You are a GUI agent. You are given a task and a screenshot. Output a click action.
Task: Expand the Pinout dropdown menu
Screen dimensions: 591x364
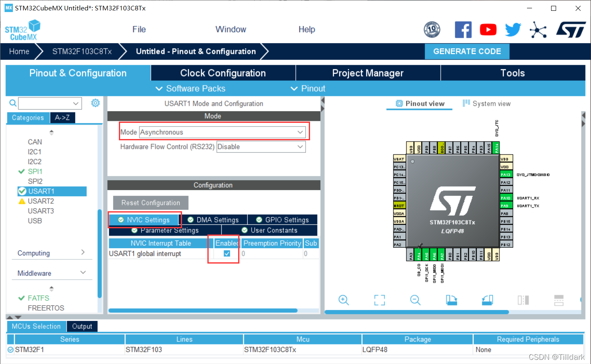[x=308, y=88]
